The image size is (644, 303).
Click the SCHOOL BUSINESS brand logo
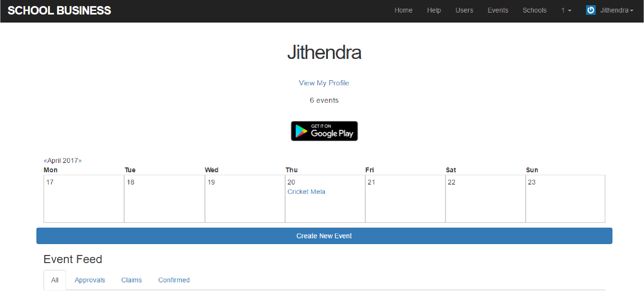pos(59,11)
